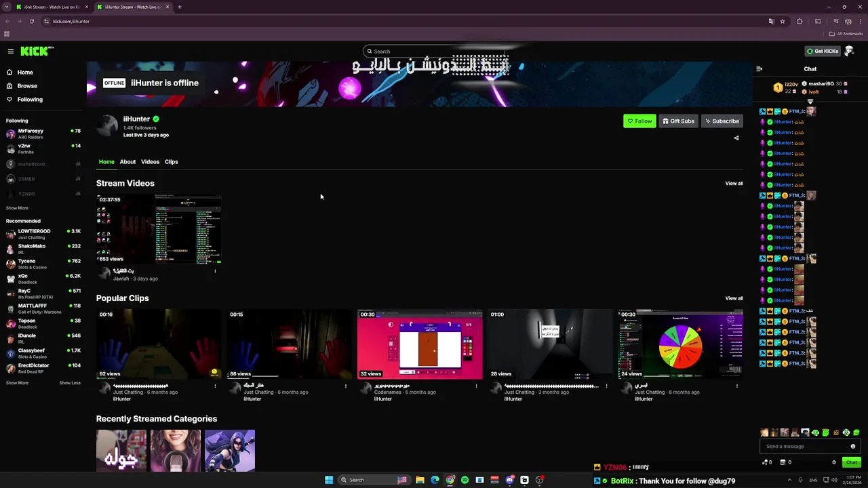This screenshot has height=488, width=868.
Task: Open the browser extensions puzzle icon
Action: (800, 22)
